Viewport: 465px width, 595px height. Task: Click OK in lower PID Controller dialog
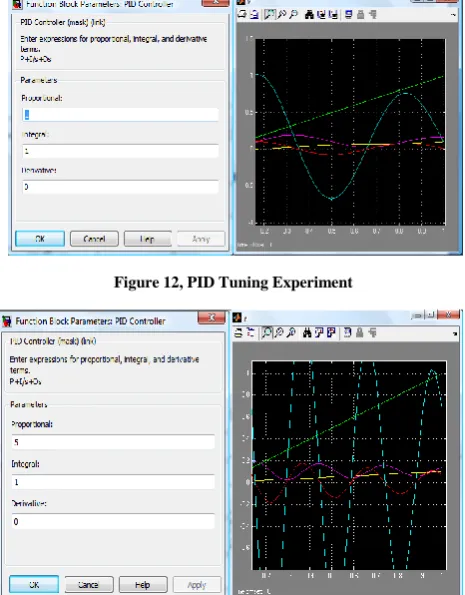coord(34,585)
